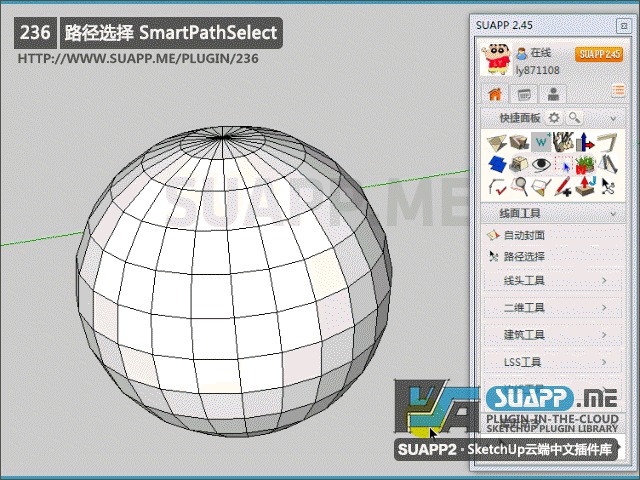Select the tree branches plugin icon
The height and width of the screenshot is (480, 640).
(563, 142)
